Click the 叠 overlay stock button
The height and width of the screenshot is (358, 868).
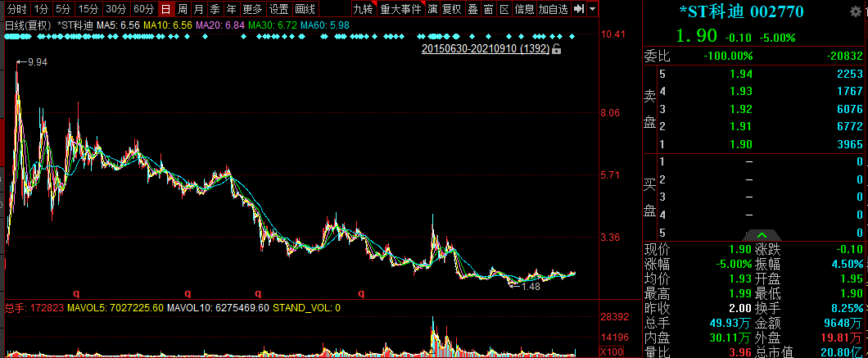tap(472, 9)
